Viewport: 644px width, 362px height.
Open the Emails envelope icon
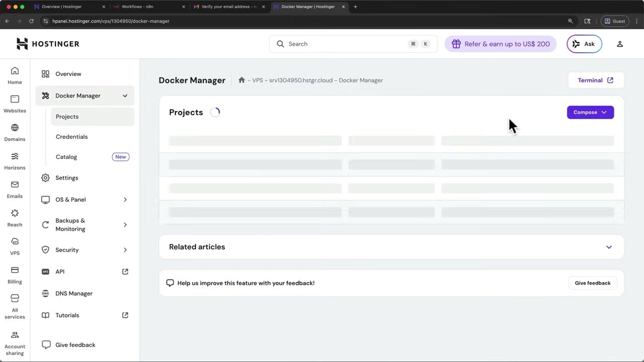pyautogui.click(x=15, y=185)
